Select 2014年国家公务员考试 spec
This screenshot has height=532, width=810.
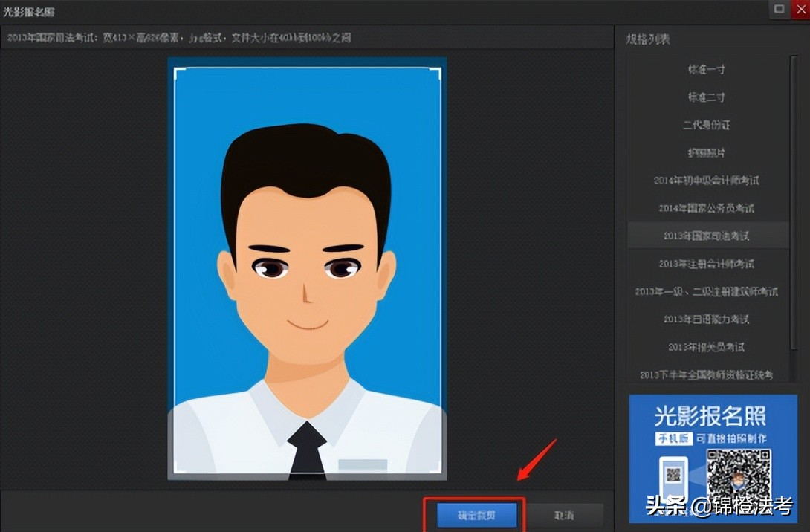tap(708, 208)
